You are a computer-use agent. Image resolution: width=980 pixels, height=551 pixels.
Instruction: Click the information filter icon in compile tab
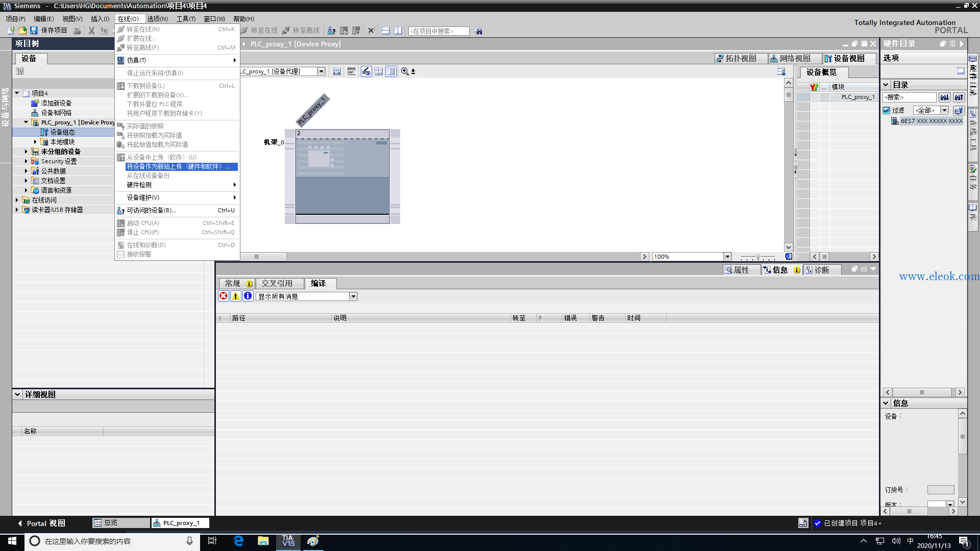(x=248, y=296)
